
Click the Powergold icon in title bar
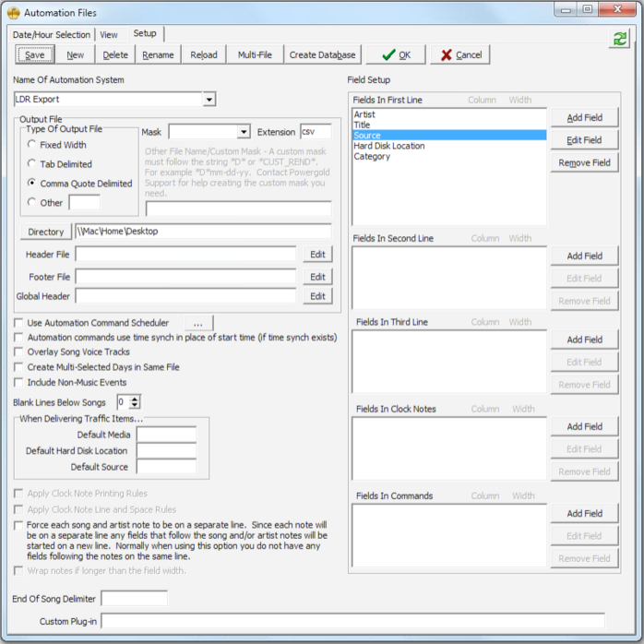13,13
